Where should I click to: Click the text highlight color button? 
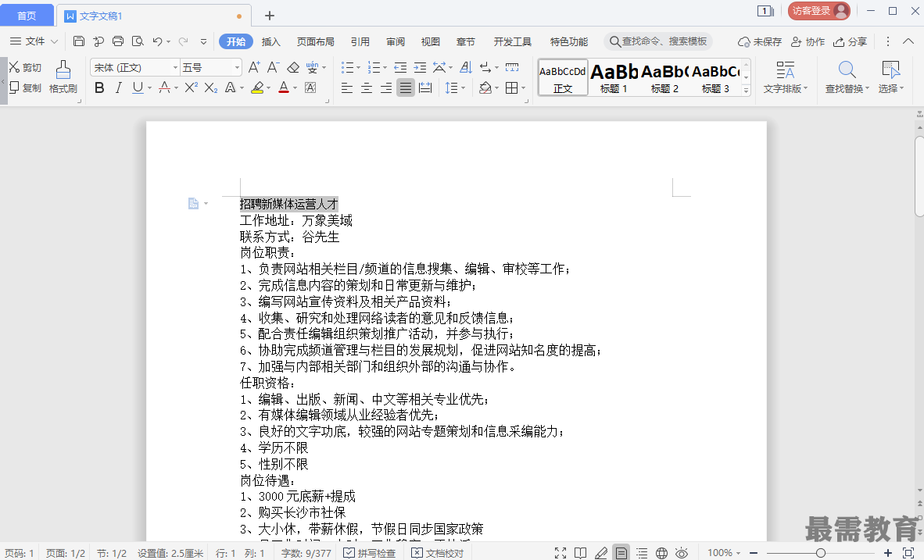(257, 87)
